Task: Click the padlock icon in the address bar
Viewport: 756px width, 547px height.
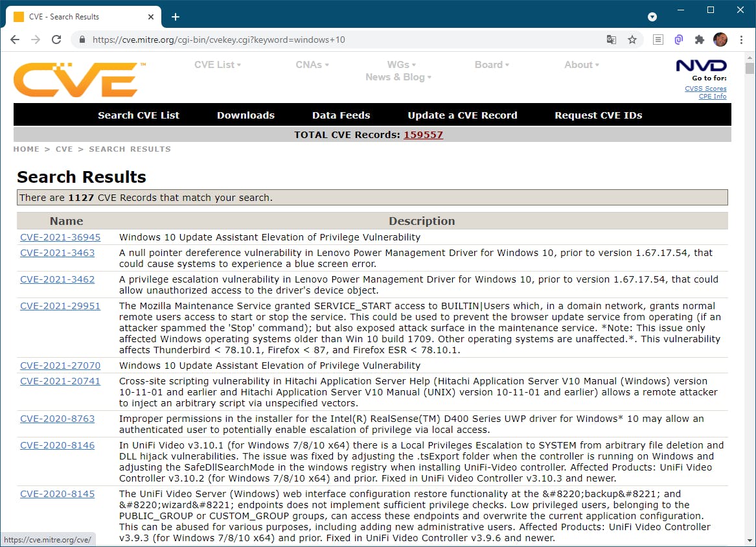Action: coord(82,40)
